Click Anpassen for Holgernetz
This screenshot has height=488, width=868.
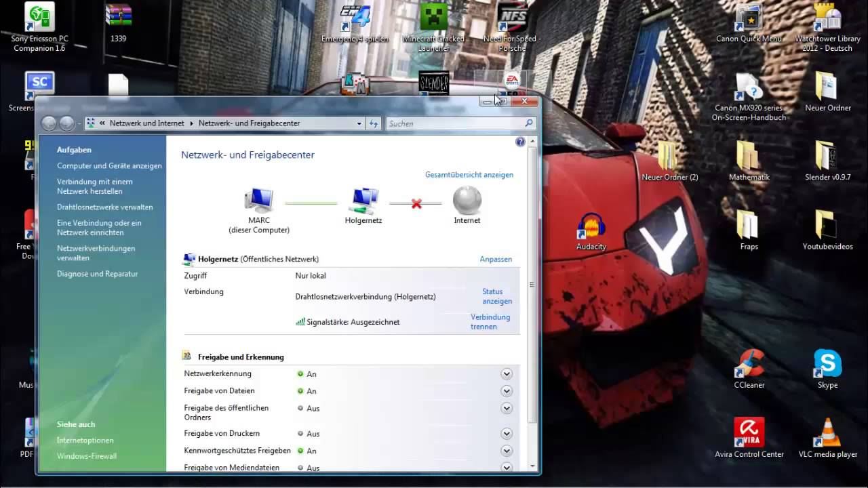496,259
